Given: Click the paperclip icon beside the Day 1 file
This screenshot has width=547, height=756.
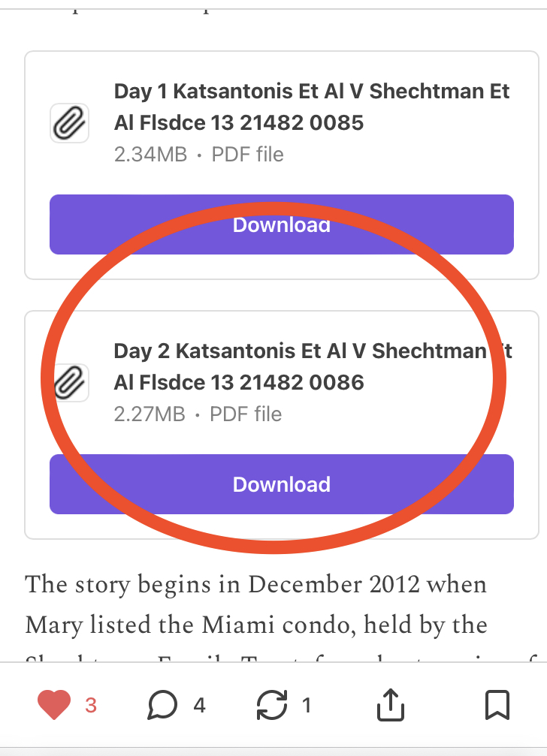Looking at the screenshot, I should pyautogui.click(x=70, y=123).
